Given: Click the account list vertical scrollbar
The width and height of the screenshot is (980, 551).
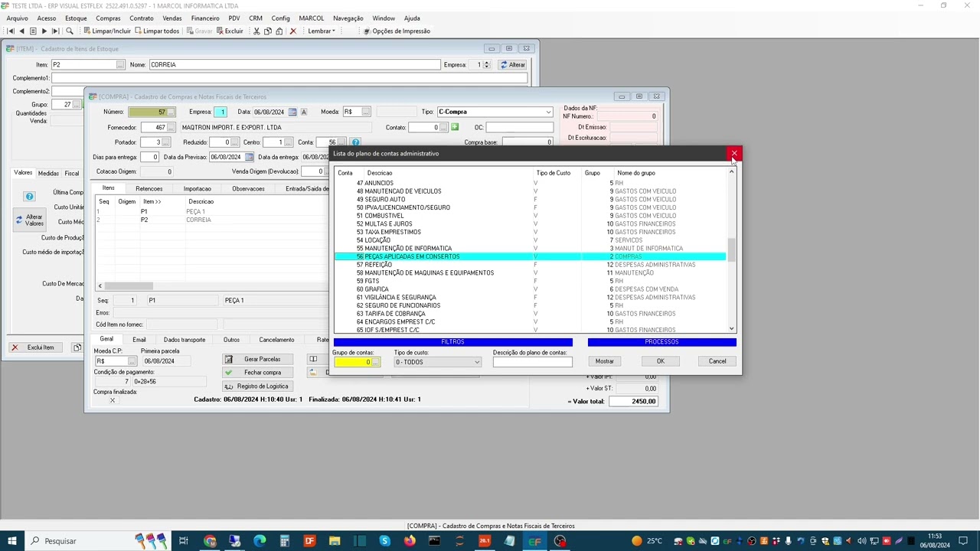Looking at the screenshot, I should coord(731,251).
